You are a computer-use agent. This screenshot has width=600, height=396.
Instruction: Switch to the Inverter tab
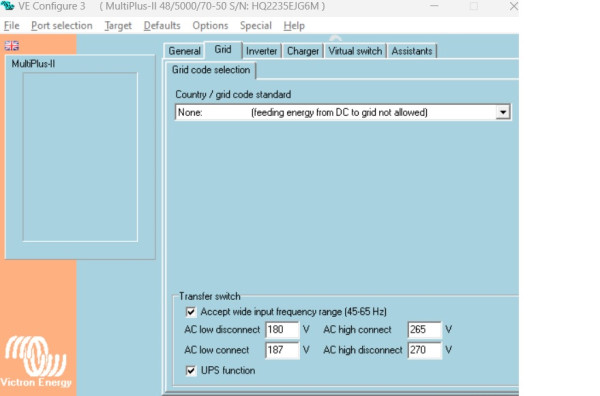click(x=261, y=51)
